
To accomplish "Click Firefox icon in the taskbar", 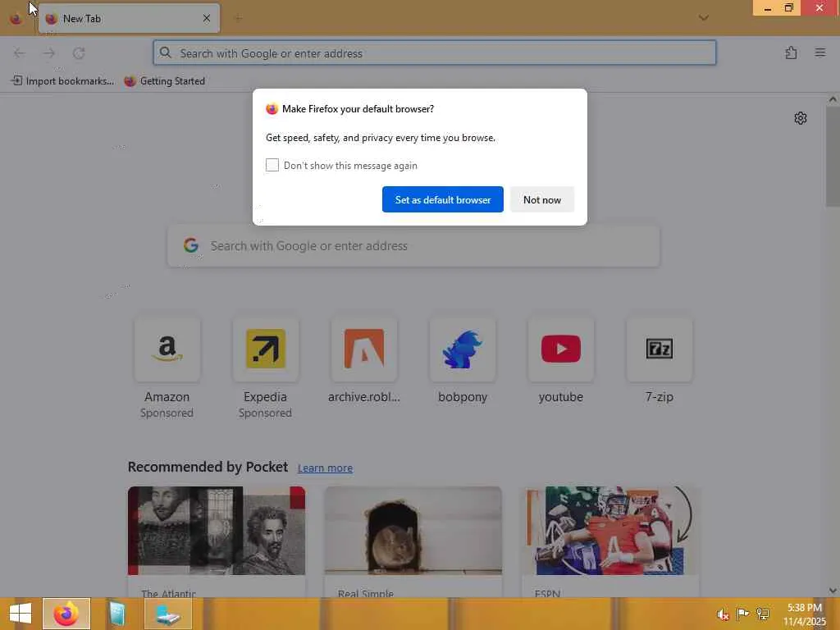I will point(66,614).
